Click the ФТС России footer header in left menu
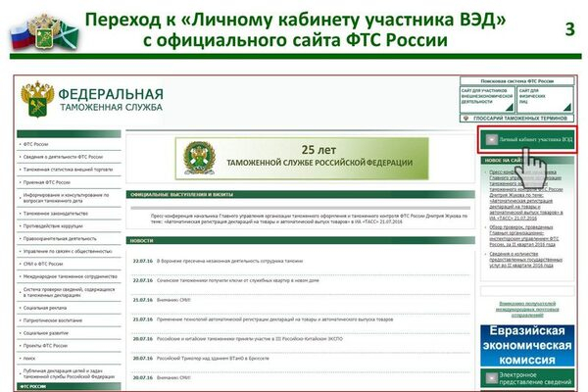Screen dimensions: 588x392 (x=69, y=386)
